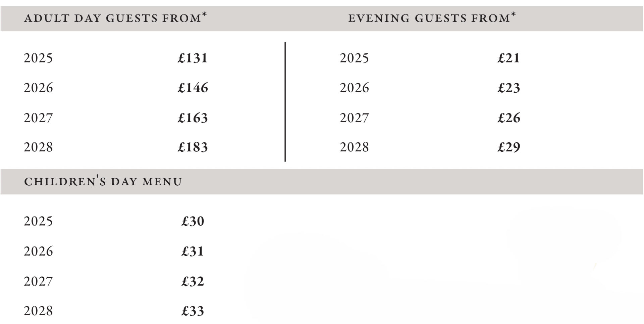Screen dimensions: 644x324
Task: Click the Adult Day Guests From heading
Action: [x=115, y=18]
